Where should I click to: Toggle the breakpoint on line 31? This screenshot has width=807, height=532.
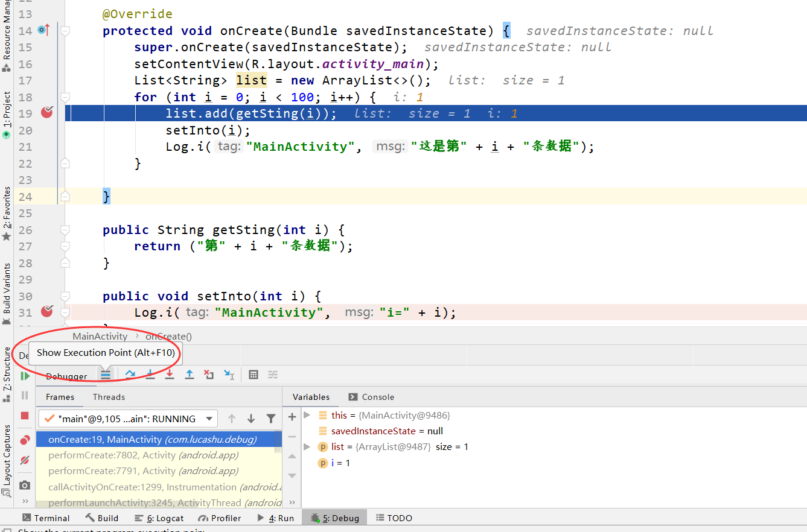(47, 311)
